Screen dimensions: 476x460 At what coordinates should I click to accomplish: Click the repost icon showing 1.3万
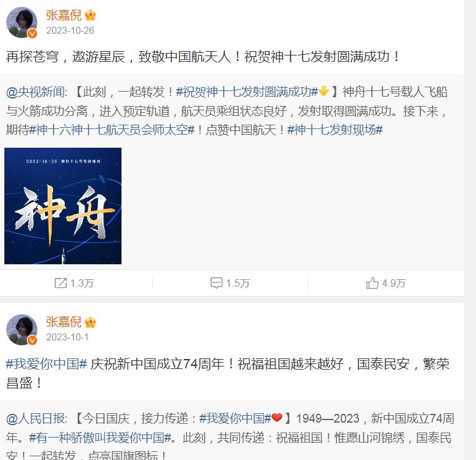coord(60,283)
